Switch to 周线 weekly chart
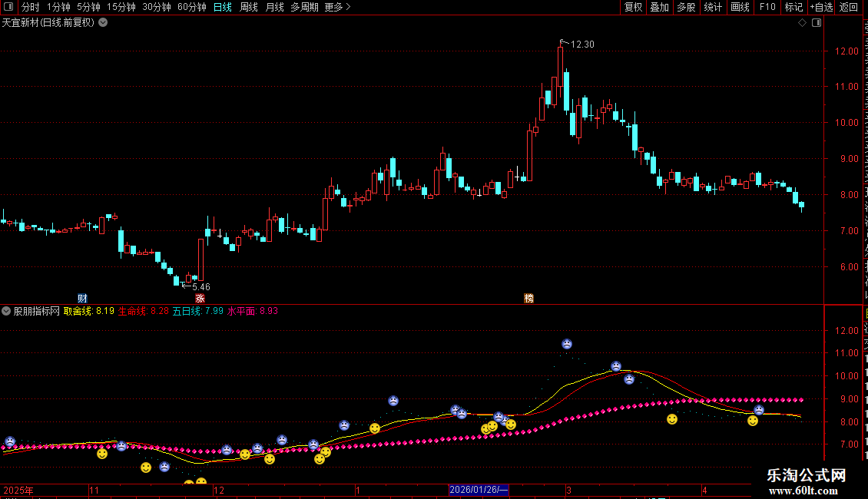The height and width of the screenshot is (499, 868). pos(249,7)
